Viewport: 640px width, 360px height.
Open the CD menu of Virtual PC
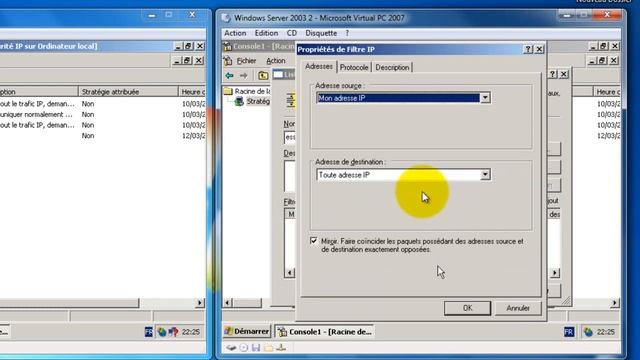point(291,33)
